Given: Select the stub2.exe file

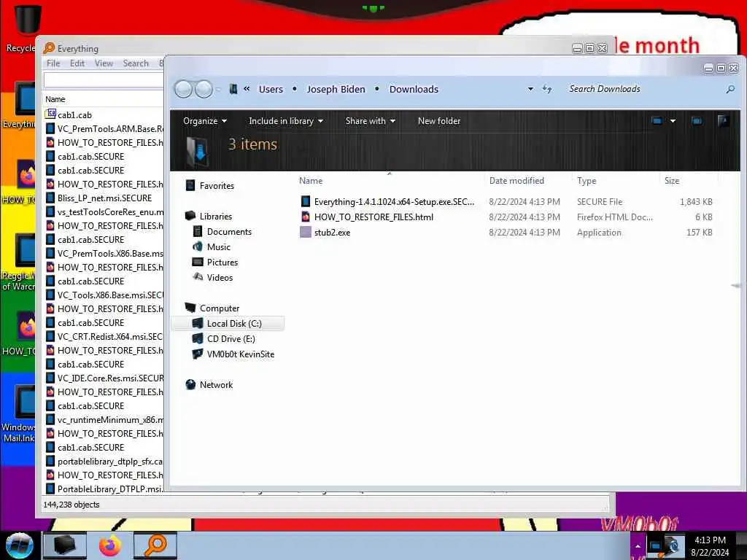Looking at the screenshot, I should pyautogui.click(x=332, y=233).
